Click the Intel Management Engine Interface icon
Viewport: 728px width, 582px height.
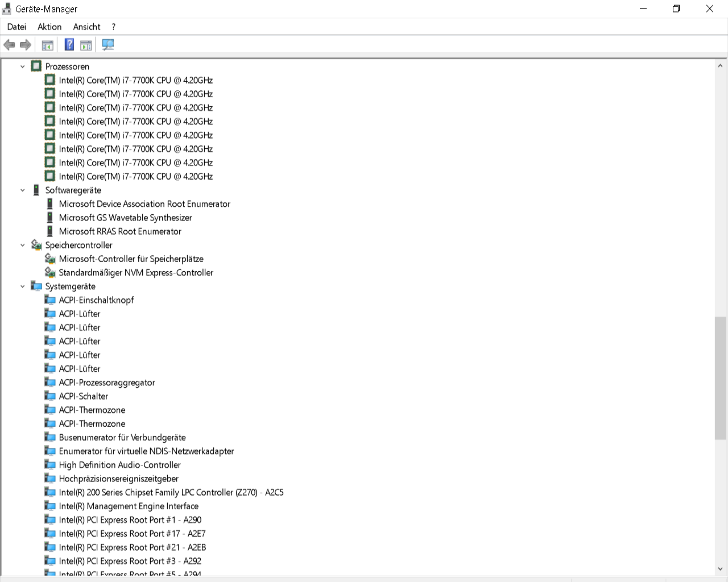(x=50, y=506)
